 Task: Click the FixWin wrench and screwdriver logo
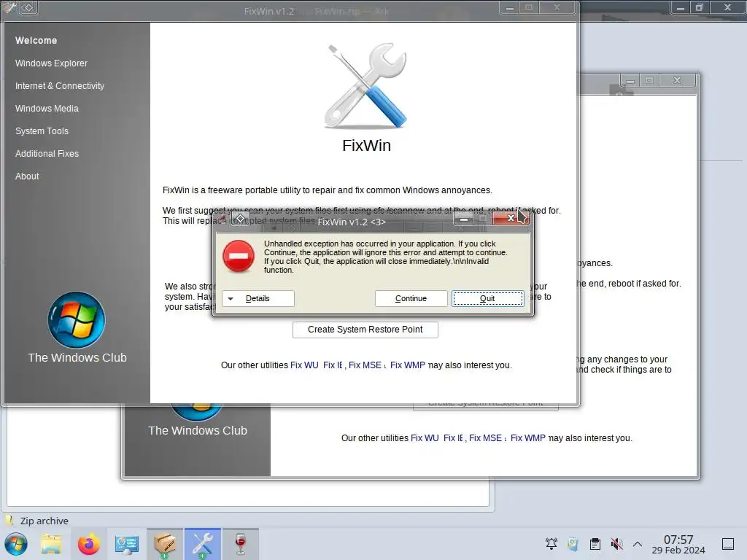click(x=366, y=86)
